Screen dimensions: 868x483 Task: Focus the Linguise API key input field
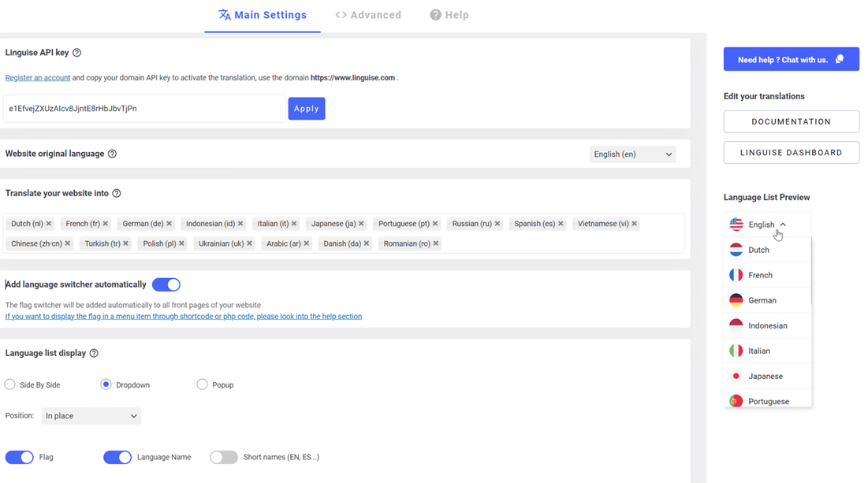144,109
